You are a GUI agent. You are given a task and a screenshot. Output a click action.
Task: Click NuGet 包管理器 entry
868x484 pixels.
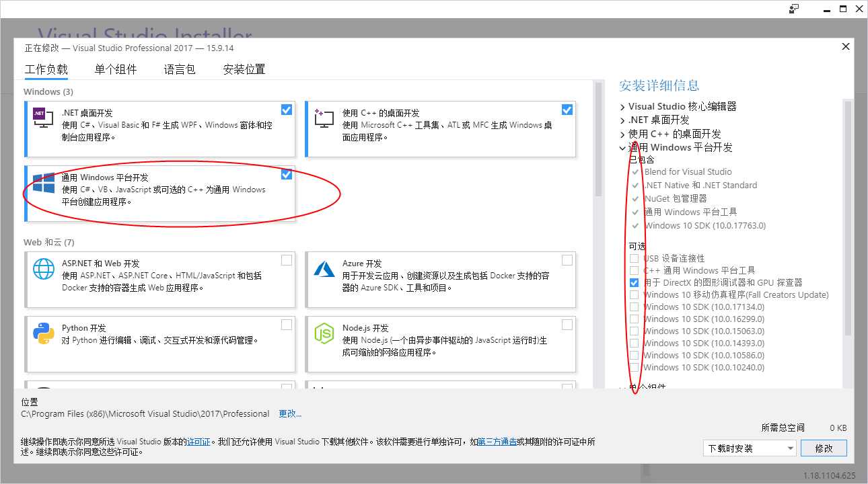676,198
